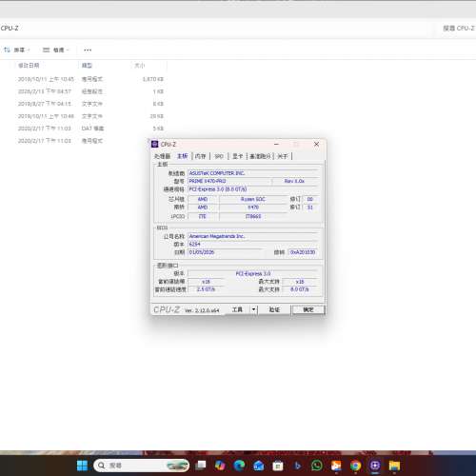Open the SPD tab
The height and width of the screenshot is (476, 476).
click(219, 156)
